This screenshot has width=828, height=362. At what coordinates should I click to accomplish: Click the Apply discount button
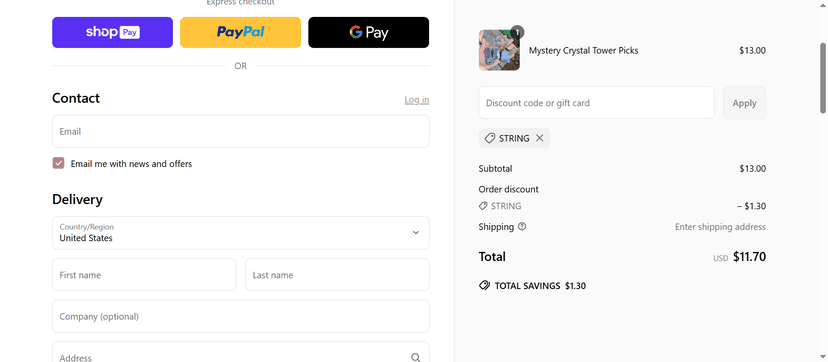745,103
